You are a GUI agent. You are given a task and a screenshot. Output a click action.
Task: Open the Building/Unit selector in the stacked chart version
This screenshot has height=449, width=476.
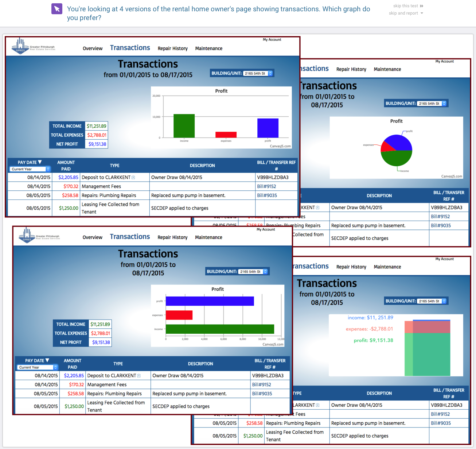coord(432,301)
